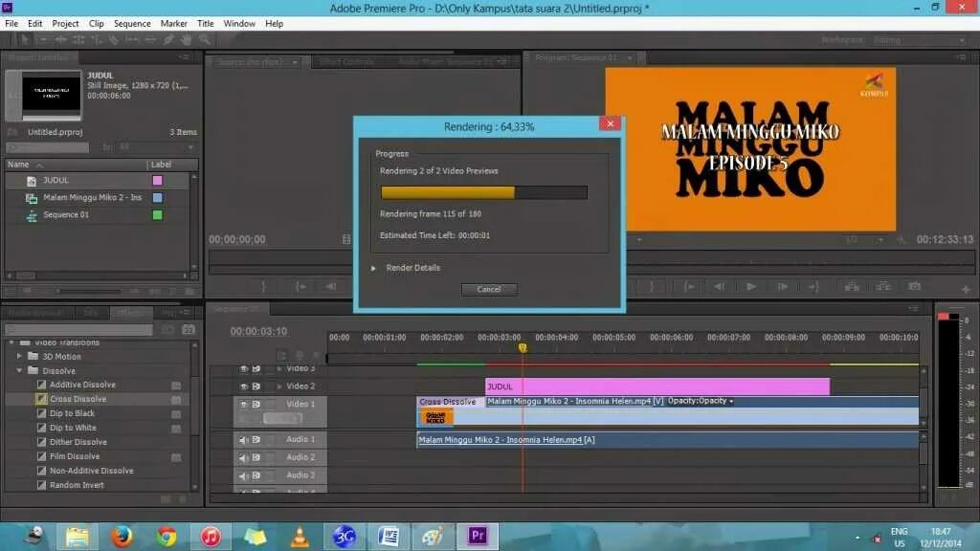The height and width of the screenshot is (551, 980).
Task: Click the Lift button in program monitor
Action: 852,287
